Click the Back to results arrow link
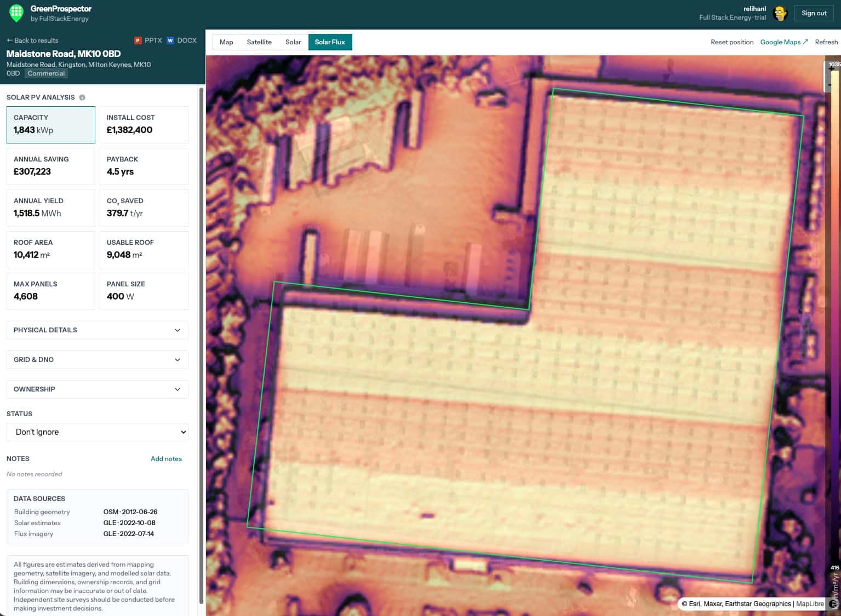 click(x=32, y=41)
